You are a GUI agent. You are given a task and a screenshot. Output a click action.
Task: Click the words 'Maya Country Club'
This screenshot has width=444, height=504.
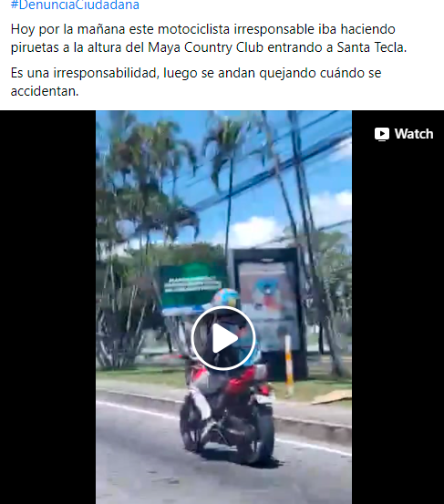[x=205, y=47]
